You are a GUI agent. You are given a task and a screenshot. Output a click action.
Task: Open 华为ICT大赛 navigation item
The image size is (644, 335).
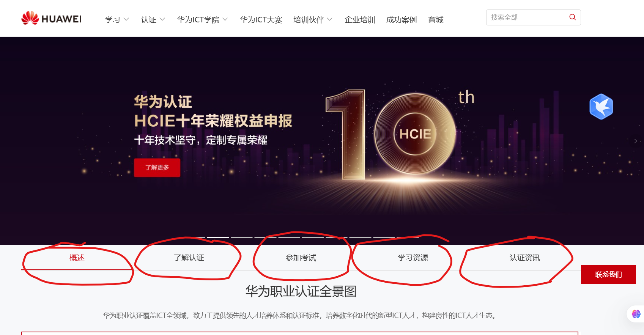pos(261,20)
